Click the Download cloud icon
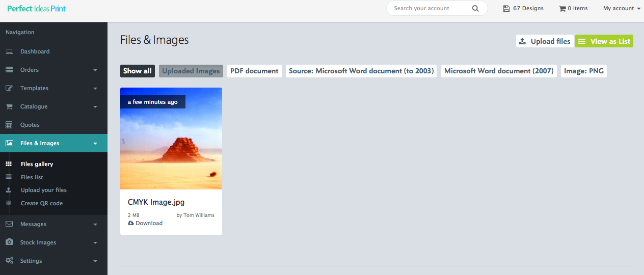644x275 pixels. [131, 223]
